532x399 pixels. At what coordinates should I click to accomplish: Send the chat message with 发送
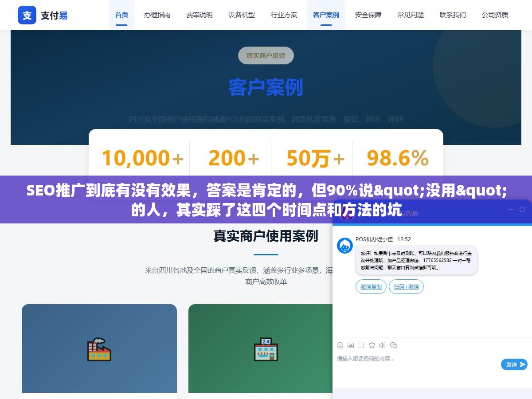coord(514,364)
